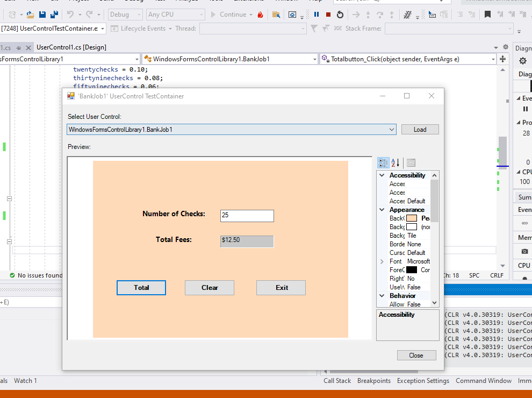Viewport: 532px width, 398px height.
Task: Click the ForeColor black color swatch
Action: (x=412, y=269)
